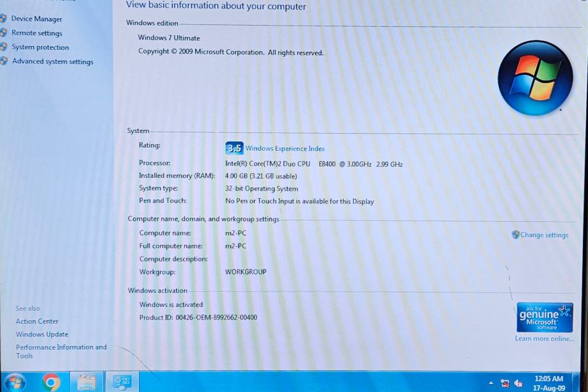588x392 pixels.
Task: Click the Windows logo image
Action: 535,78
